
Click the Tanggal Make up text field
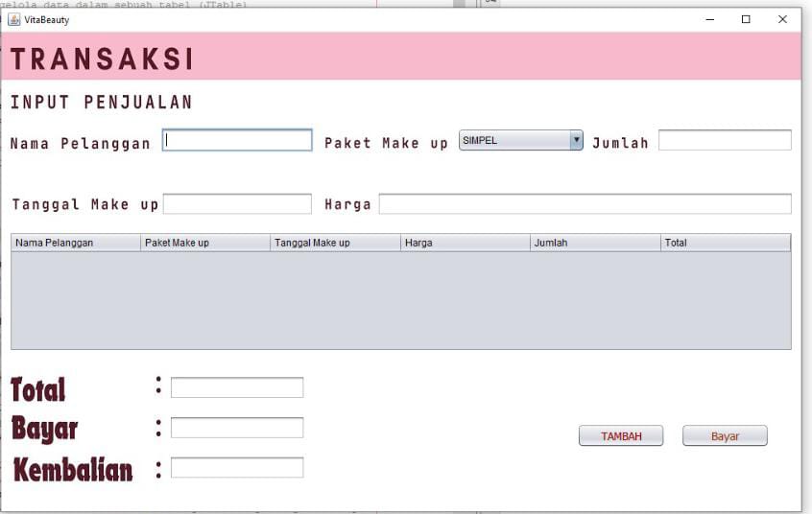237,204
